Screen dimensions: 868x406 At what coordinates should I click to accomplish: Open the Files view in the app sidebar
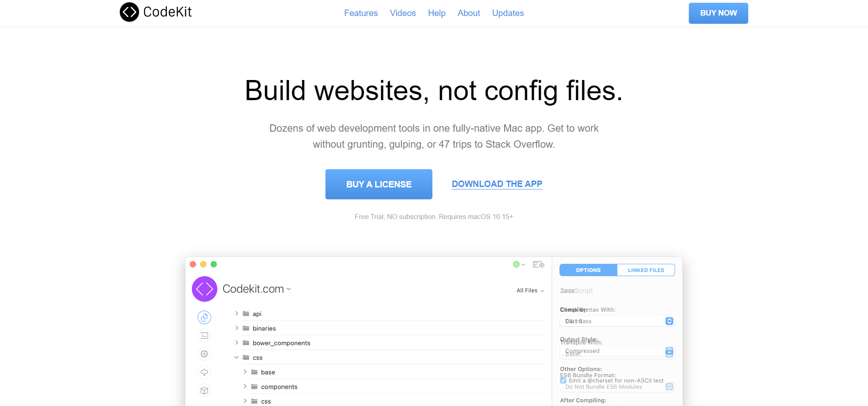[x=204, y=317]
